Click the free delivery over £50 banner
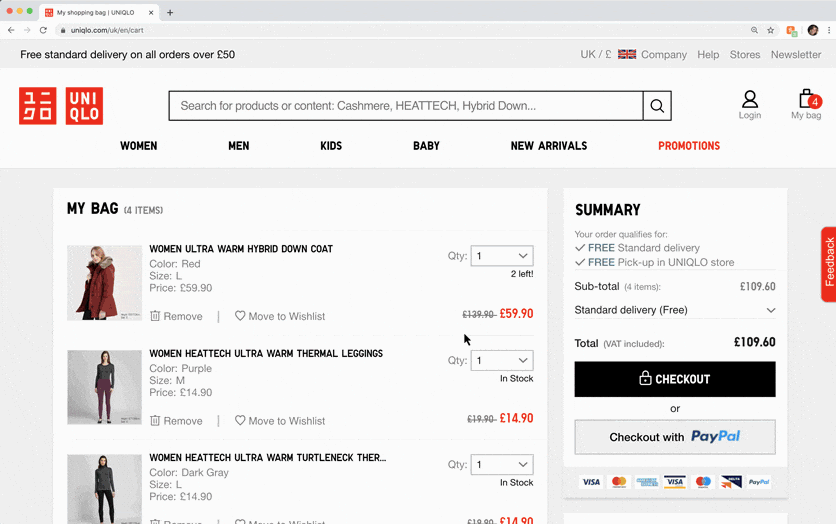The image size is (836, 524). pyautogui.click(x=127, y=54)
